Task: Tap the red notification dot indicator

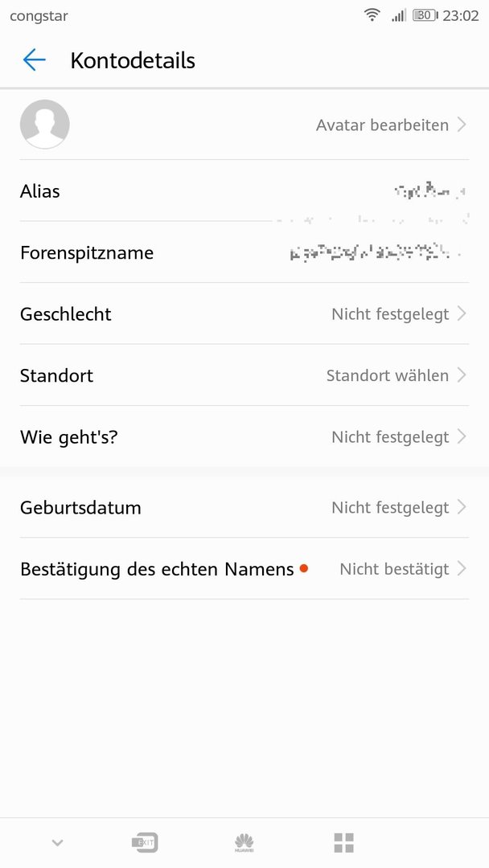Action: [304, 568]
